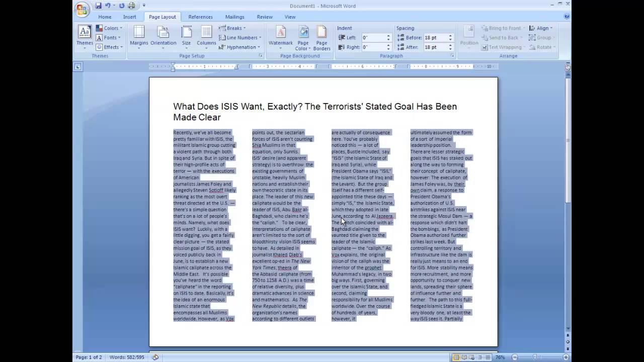Increase Indent Left with up arrow
The height and width of the screenshot is (362, 644).
point(388,36)
